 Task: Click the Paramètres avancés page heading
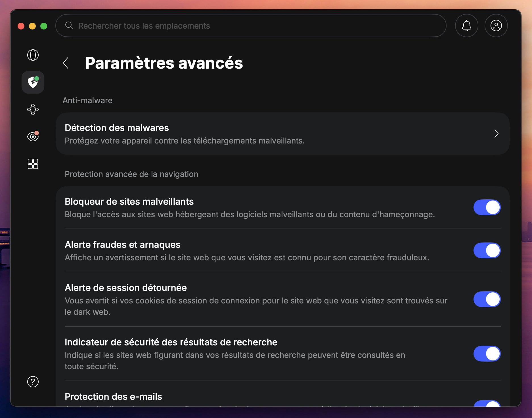[x=164, y=63]
